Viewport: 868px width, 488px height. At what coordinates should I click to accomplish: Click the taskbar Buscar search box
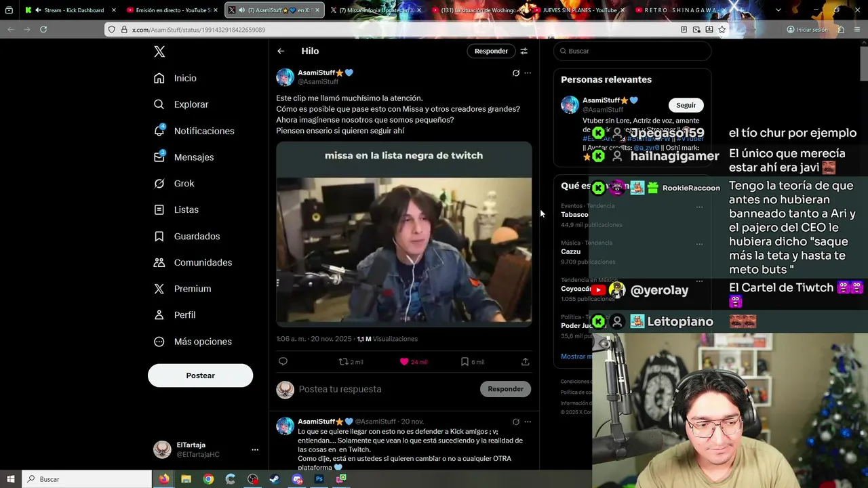(x=87, y=479)
